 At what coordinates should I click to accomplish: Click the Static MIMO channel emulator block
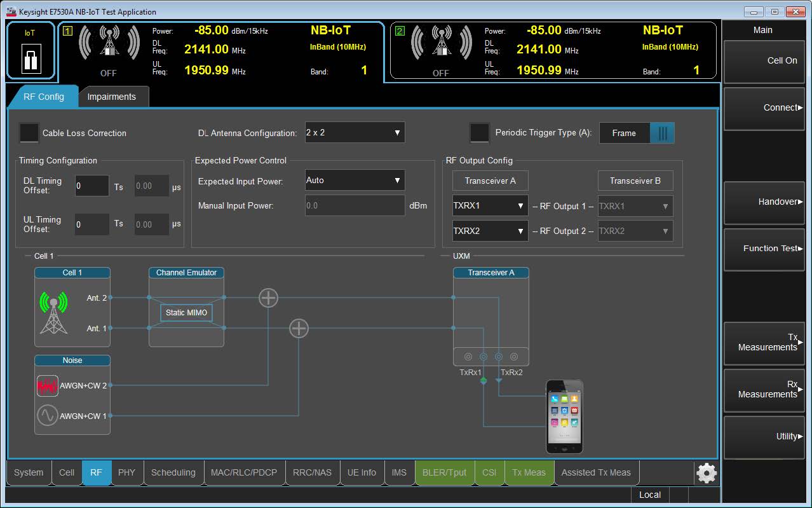tap(186, 313)
